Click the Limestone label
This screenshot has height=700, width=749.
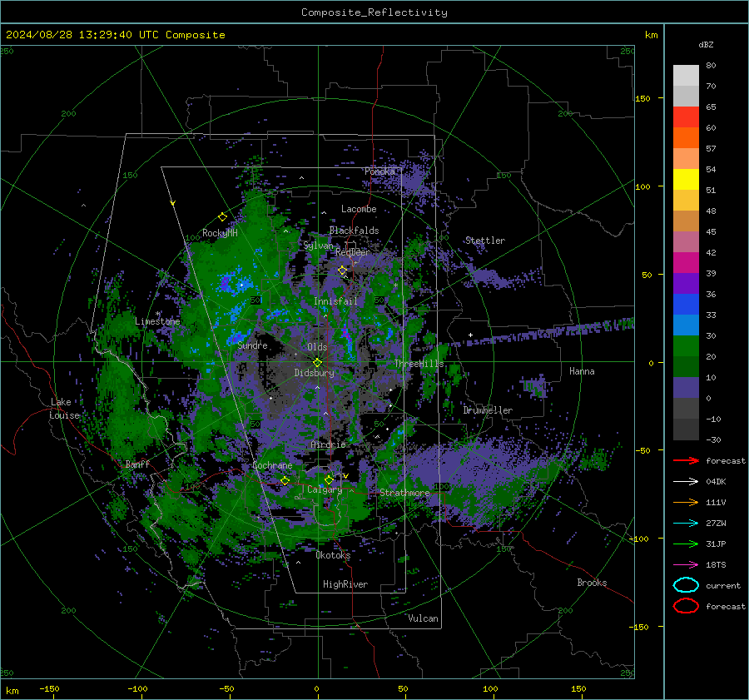pyautogui.click(x=157, y=321)
